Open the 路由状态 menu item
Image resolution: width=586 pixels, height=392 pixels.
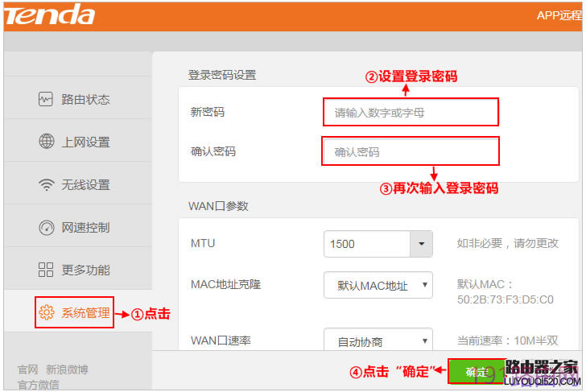[85, 100]
